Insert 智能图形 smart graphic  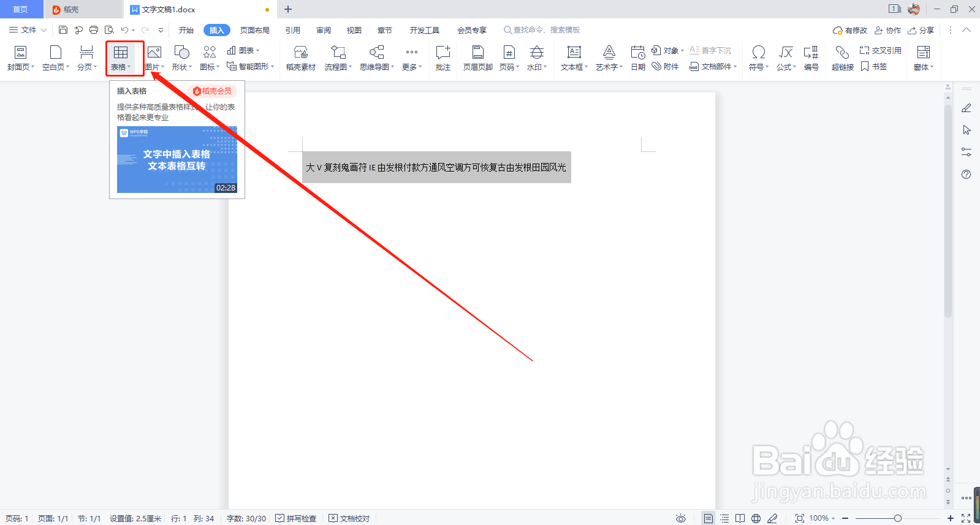click(x=250, y=66)
